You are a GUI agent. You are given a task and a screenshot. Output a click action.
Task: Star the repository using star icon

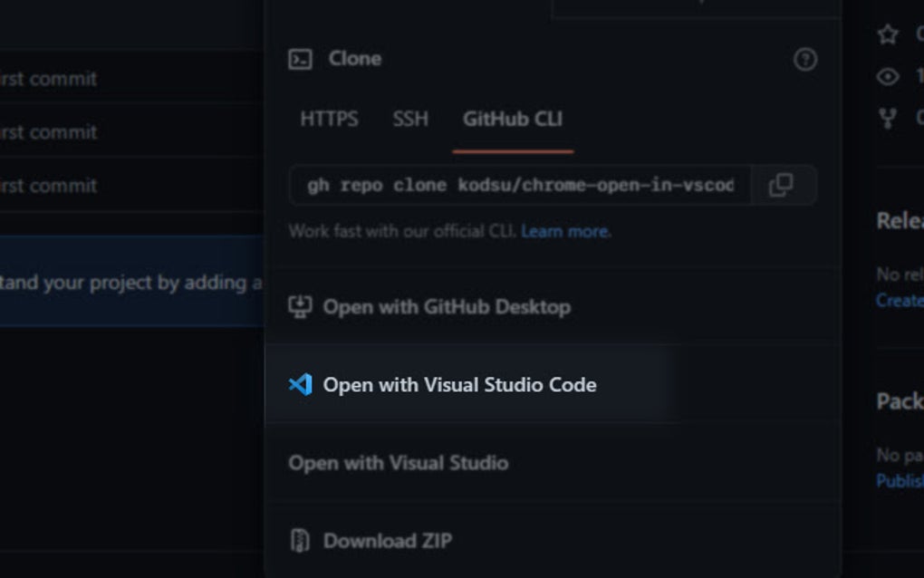[888, 34]
